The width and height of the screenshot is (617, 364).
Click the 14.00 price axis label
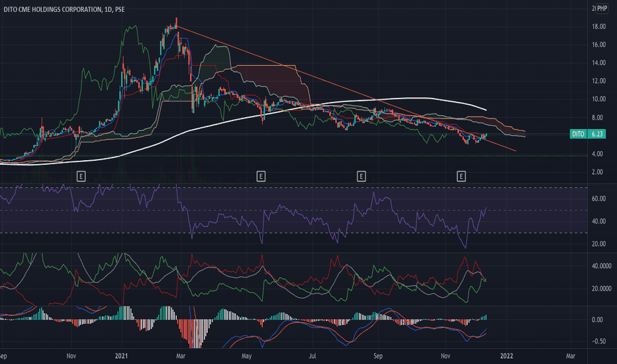(x=598, y=63)
